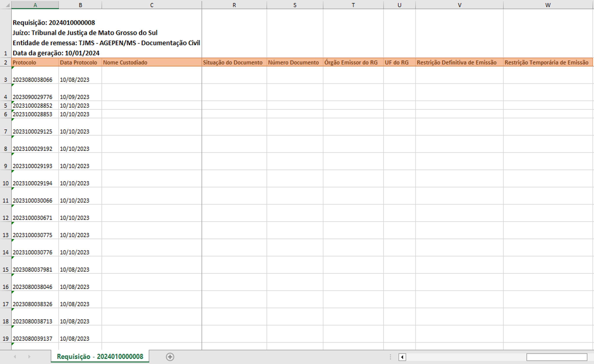
Task: Select row 5 header
Action: 6,105
